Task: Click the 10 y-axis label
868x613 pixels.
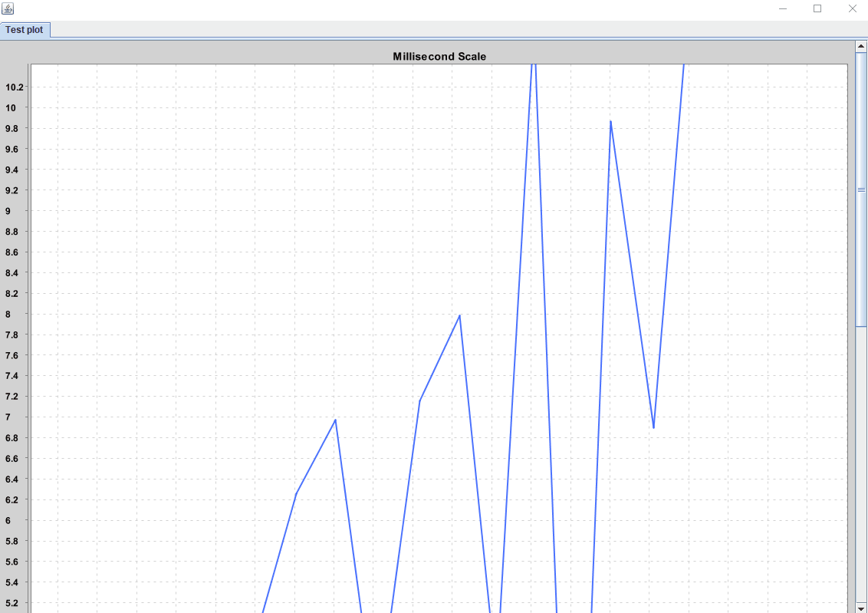Action: (11, 108)
